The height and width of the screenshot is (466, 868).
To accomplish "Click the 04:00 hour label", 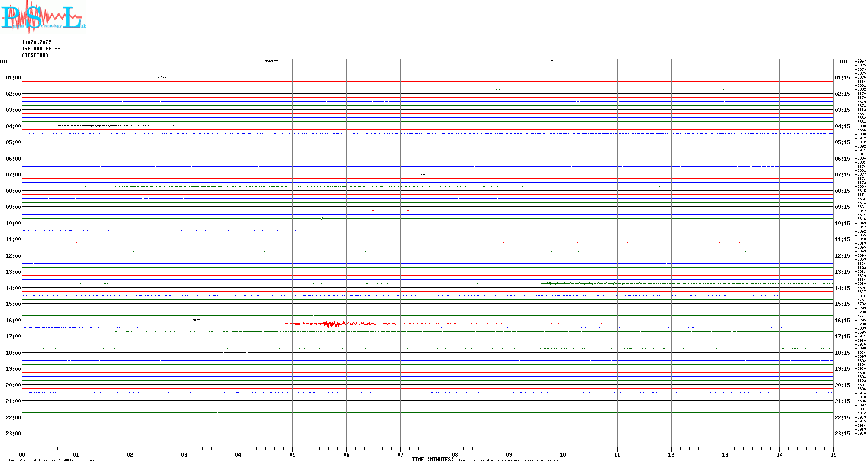I will pos(13,126).
